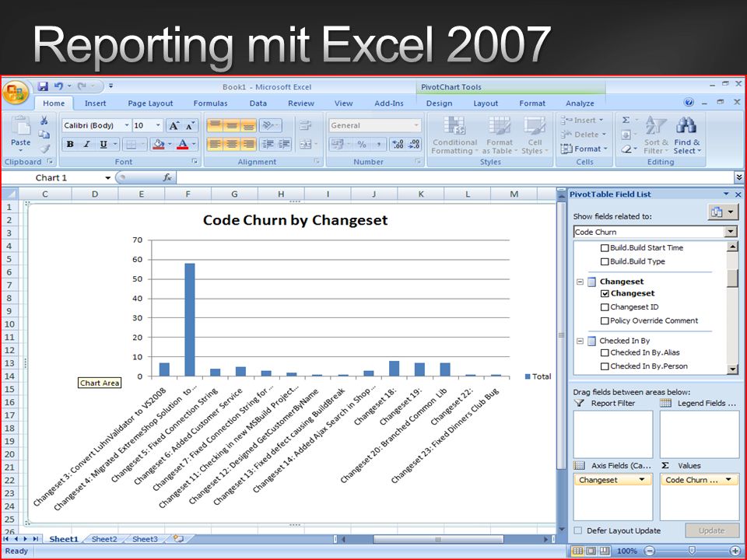Open Format as Table gallery
Image resolution: width=747 pixels, height=560 pixels.
(x=500, y=135)
